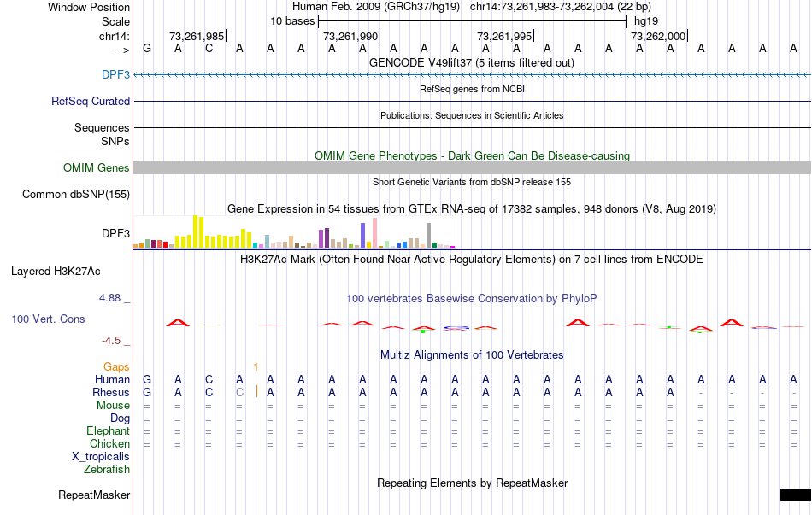Click the Window Position track label
The height and width of the screenshot is (515, 812).
point(89,7)
